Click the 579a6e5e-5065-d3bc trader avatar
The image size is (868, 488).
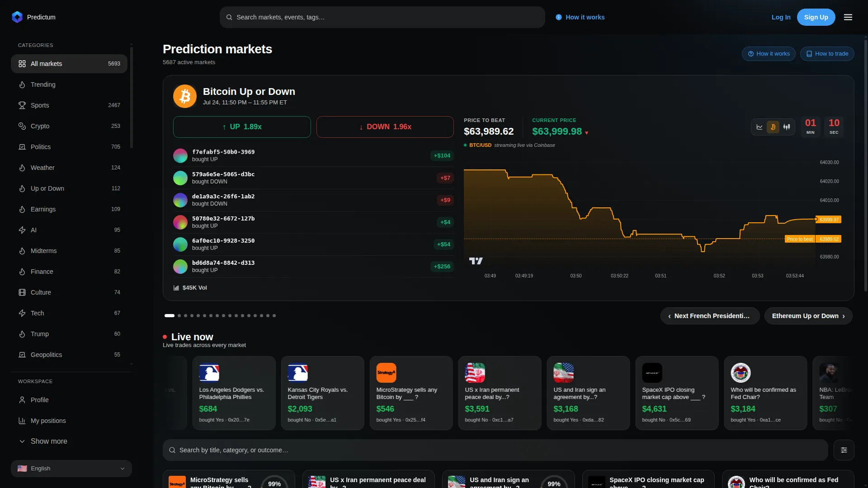coord(180,178)
